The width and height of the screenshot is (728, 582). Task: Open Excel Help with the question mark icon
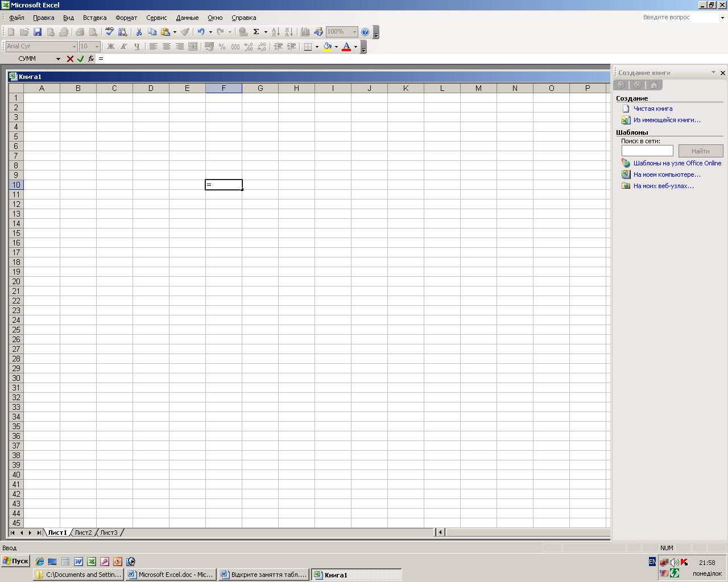click(365, 32)
